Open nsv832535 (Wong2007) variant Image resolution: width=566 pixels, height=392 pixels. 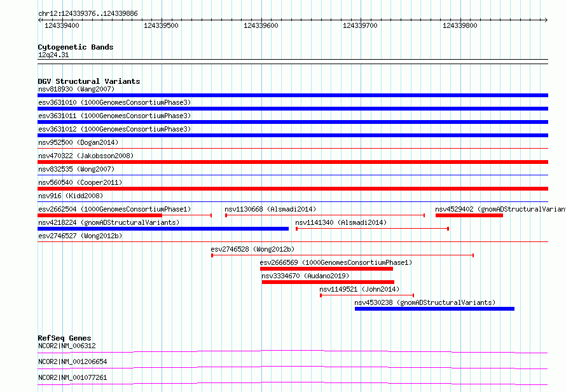(76, 169)
